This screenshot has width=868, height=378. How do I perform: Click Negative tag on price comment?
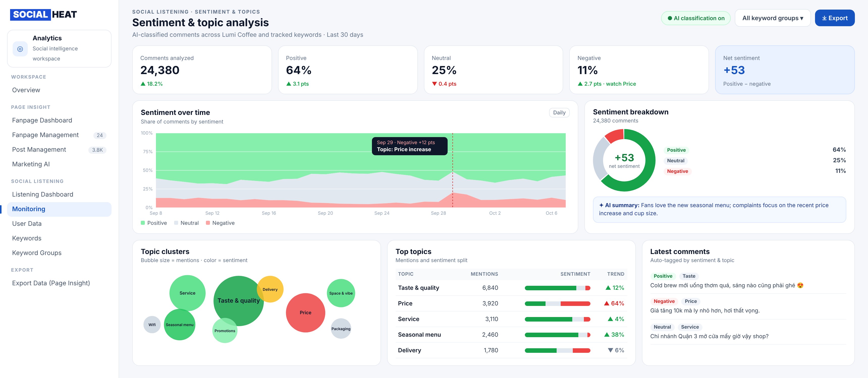(664, 301)
